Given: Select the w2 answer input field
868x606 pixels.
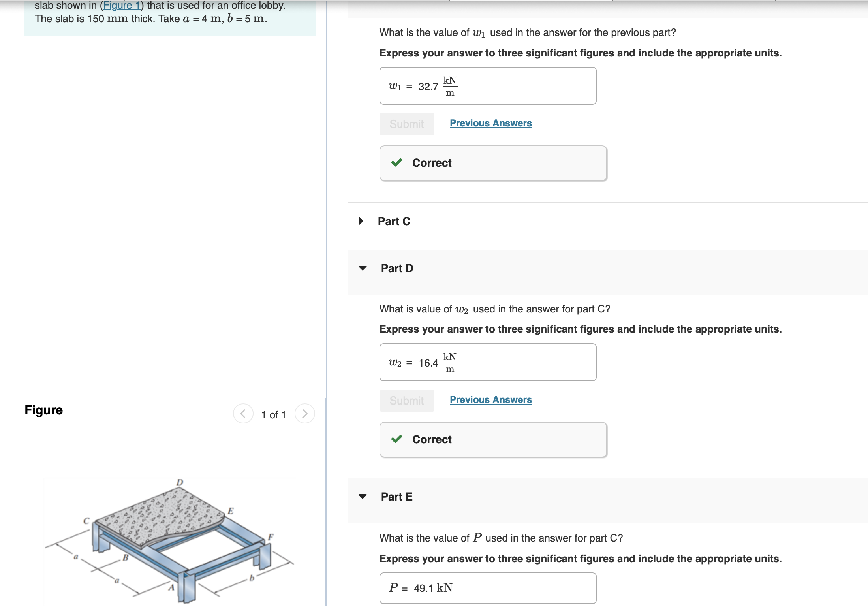Looking at the screenshot, I should pos(488,362).
